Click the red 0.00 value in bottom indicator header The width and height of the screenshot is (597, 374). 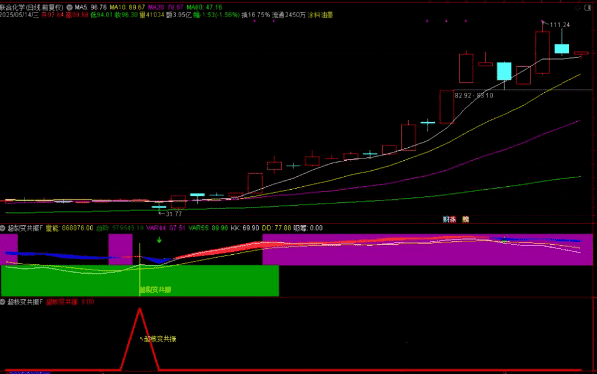(88, 302)
